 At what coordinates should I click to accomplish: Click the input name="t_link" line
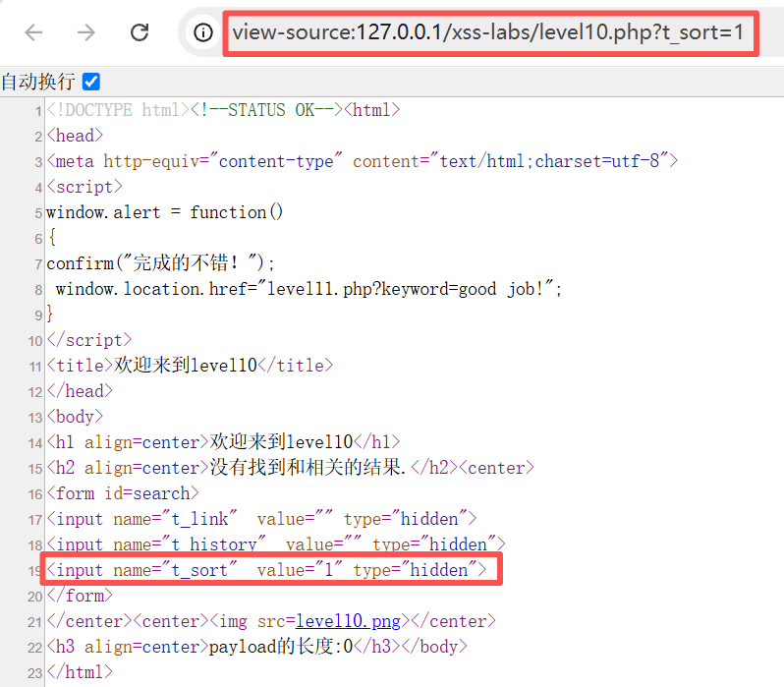[261, 519]
